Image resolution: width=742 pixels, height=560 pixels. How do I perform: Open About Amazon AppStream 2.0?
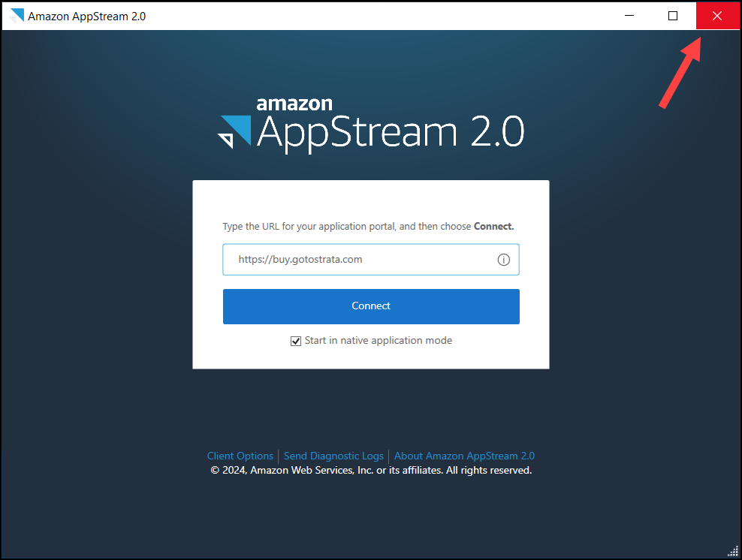[464, 456]
